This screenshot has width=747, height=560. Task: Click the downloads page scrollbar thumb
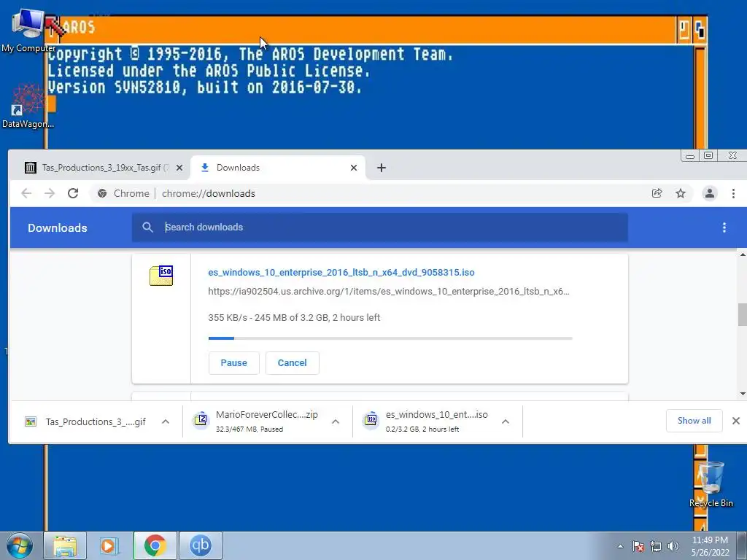tap(742, 314)
